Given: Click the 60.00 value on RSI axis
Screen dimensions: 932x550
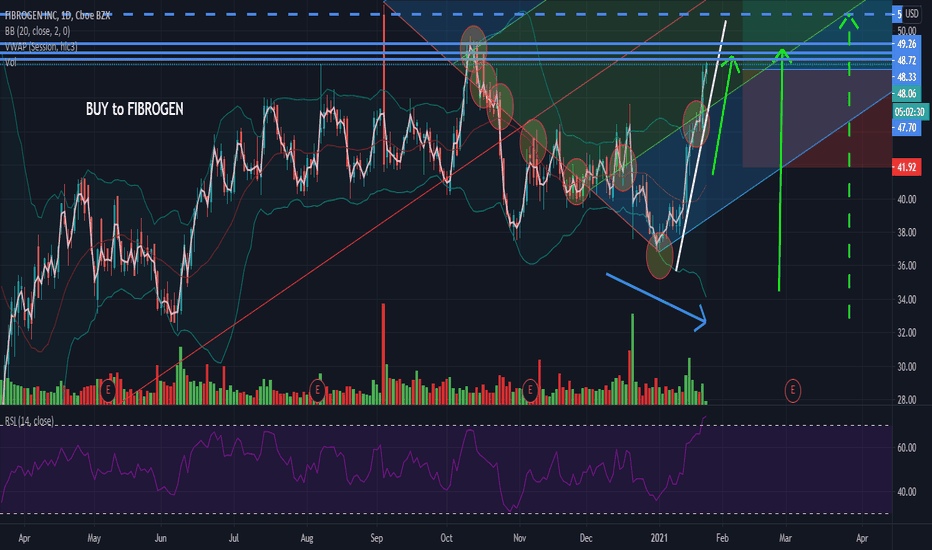Looking at the screenshot, I should [x=906, y=448].
